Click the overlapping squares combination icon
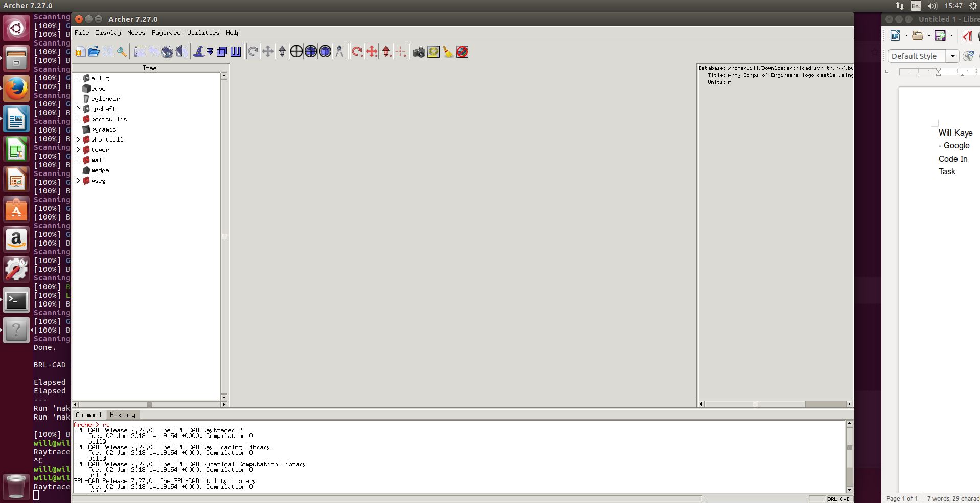 222,52
